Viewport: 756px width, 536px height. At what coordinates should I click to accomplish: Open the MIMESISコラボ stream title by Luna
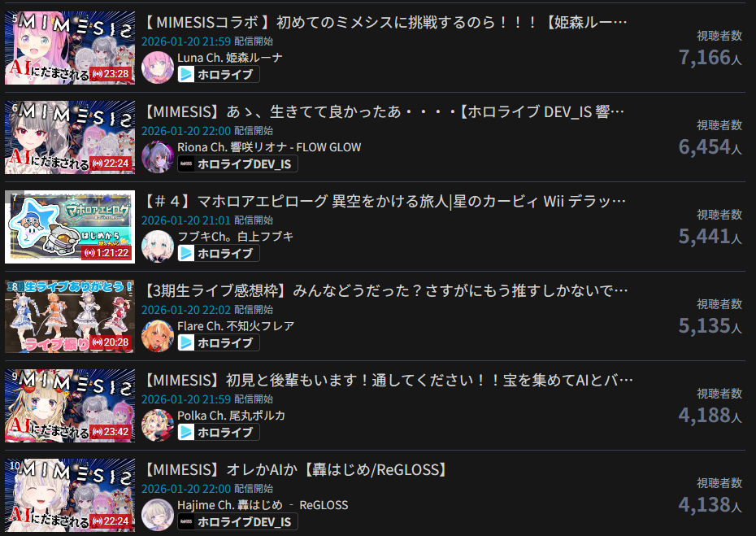tap(385, 22)
